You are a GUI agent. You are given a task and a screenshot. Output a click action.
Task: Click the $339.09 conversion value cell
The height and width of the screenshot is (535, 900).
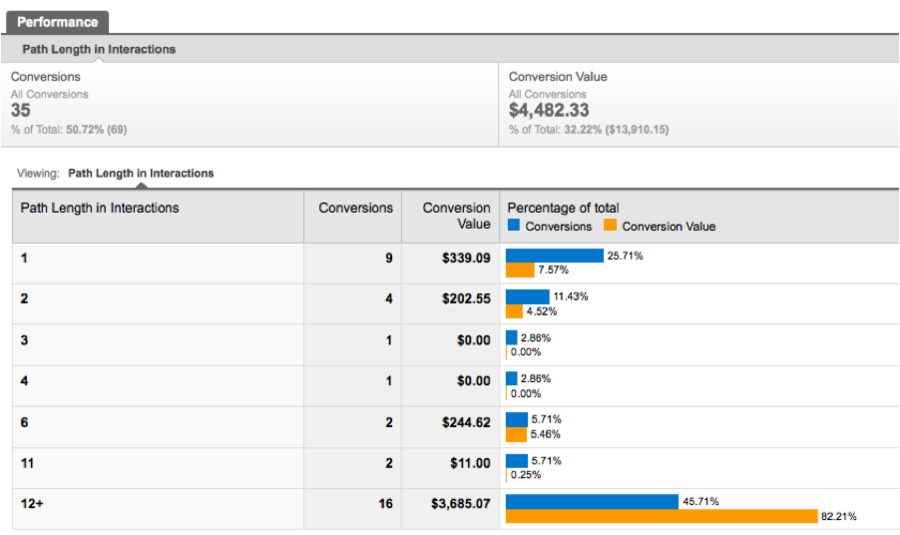[x=466, y=258]
